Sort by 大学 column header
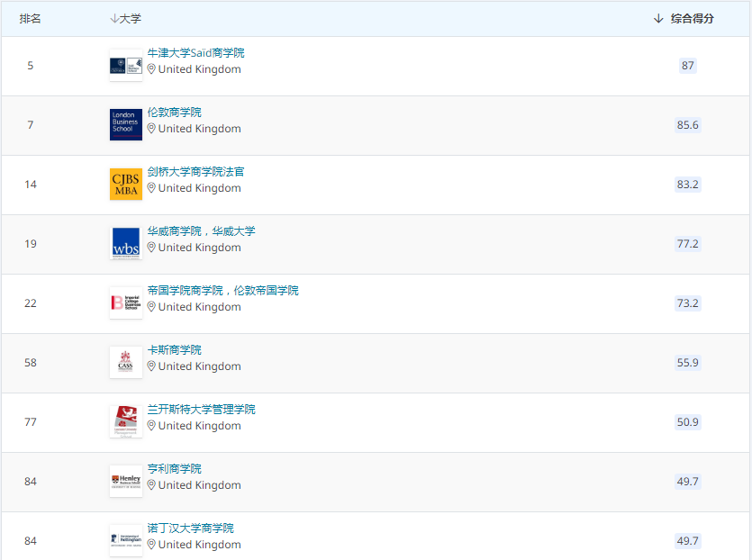The height and width of the screenshot is (560, 752). click(x=126, y=19)
